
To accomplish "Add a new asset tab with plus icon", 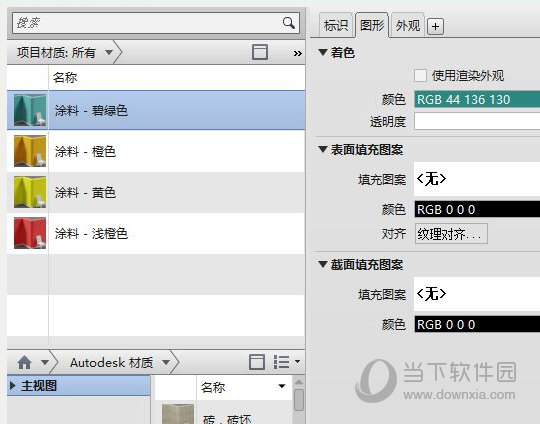I will tap(435, 26).
